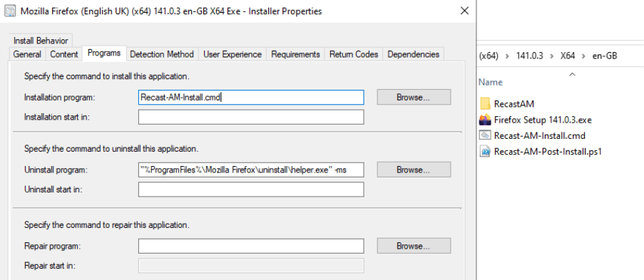Click the Installation program label
This screenshot has width=644, height=280.
pos(60,98)
